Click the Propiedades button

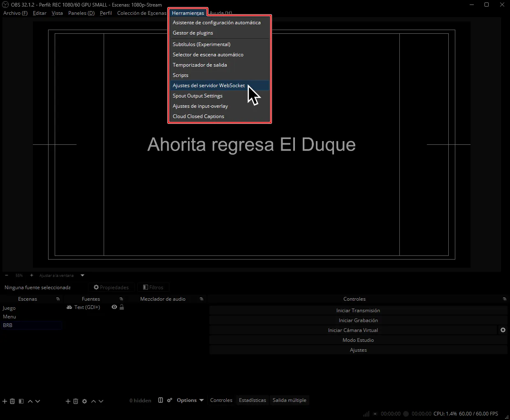coord(111,288)
